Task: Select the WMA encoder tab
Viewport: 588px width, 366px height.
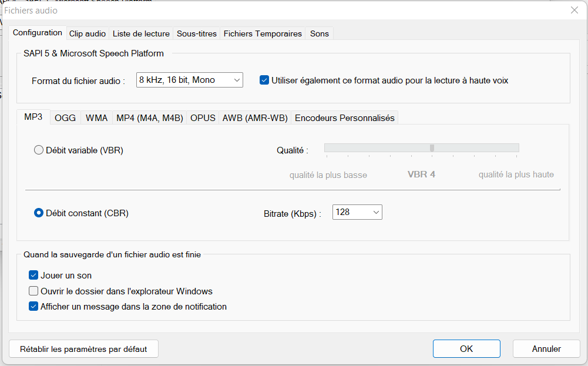Action: click(x=96, y=117)
